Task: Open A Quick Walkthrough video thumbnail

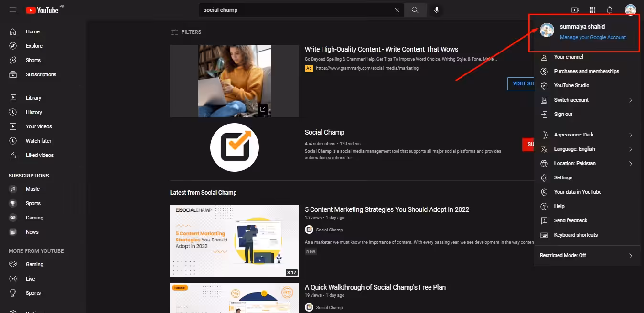Action: 235,298
